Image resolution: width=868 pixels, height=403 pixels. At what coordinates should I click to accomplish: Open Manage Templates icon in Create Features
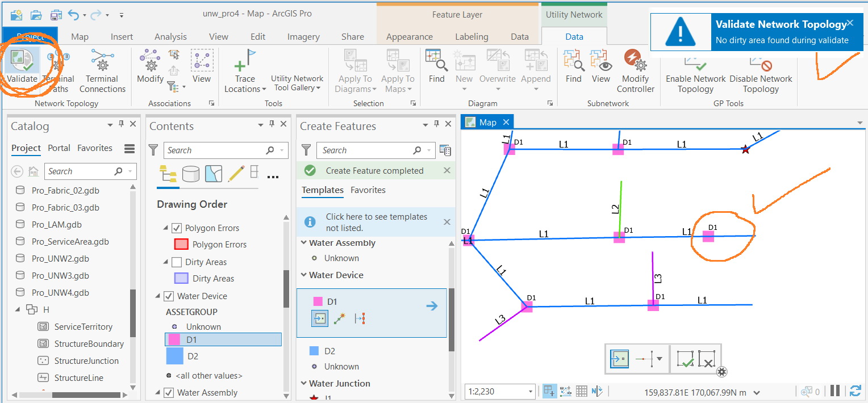445,150
